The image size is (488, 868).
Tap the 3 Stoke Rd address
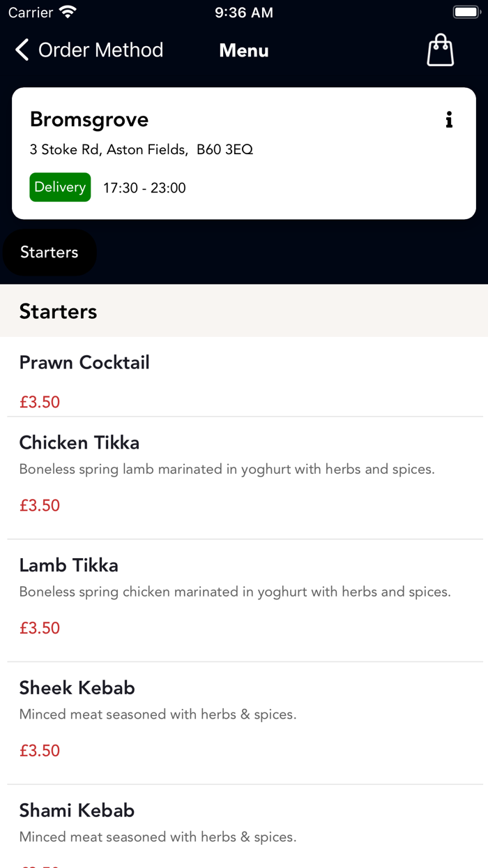141,149
